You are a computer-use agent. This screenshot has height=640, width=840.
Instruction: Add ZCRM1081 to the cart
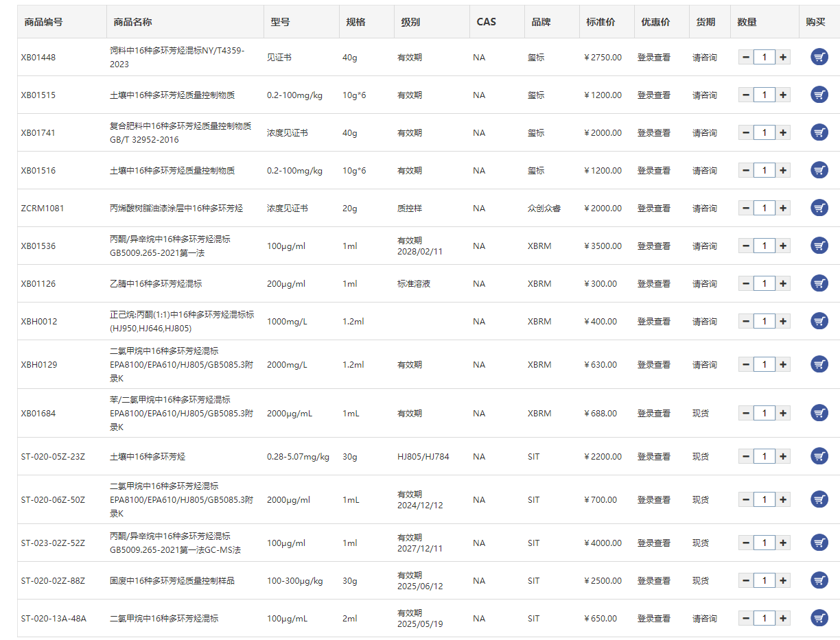click(819, 208)
